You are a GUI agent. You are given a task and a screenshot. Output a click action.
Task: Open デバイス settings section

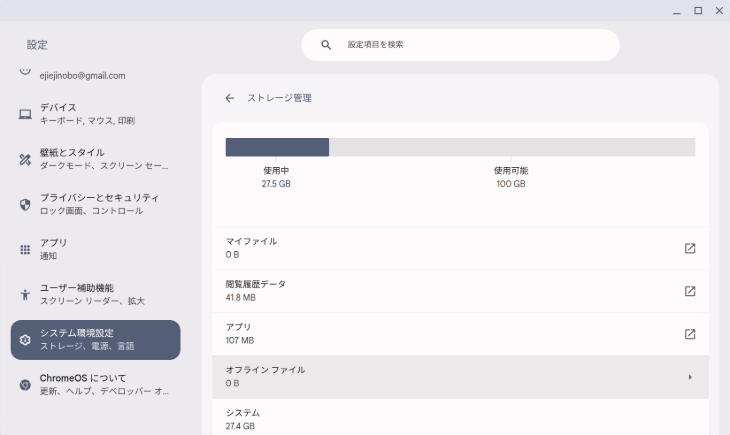95,114
